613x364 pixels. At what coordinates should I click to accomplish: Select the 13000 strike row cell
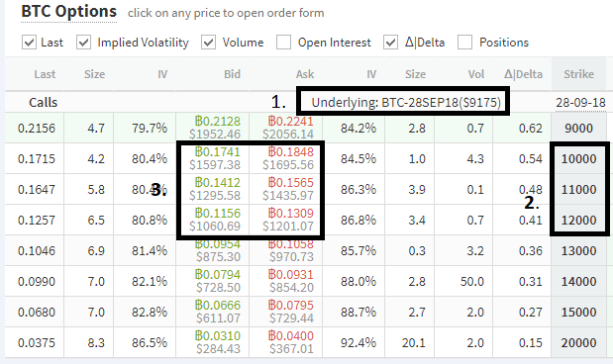click(x=578, y=250)
